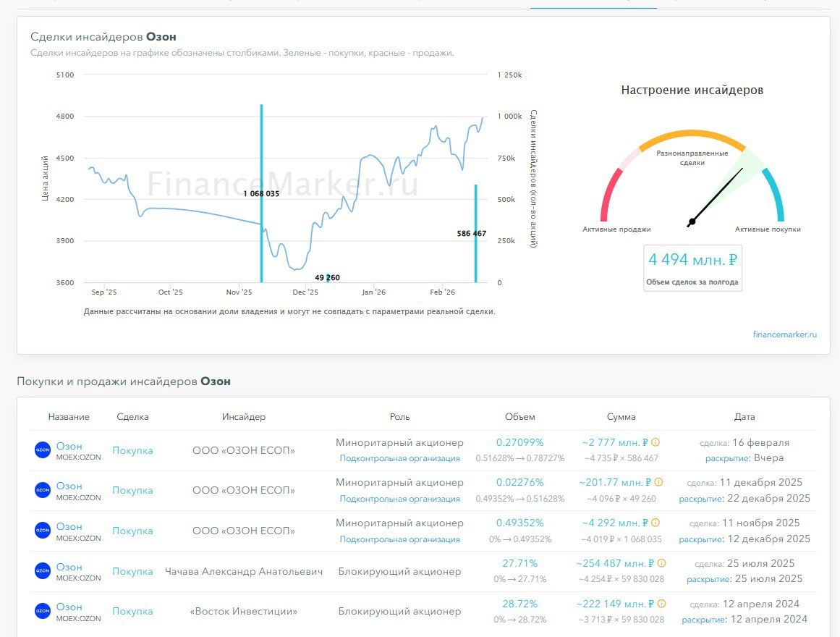Image resolution: width=840 pixels, height=637 pixels.
Task: Select insider name Чачава Александр Анатольевич
Action: [x=244, y=572]
